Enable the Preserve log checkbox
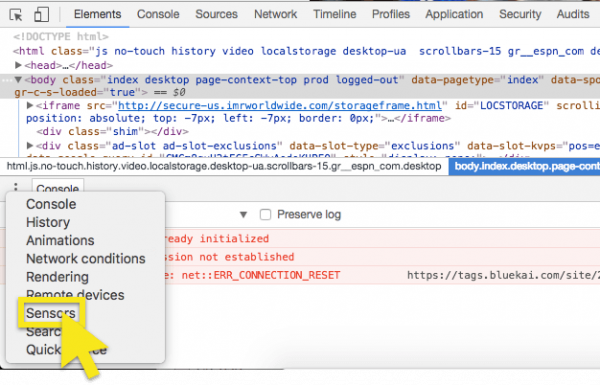600x385 pixels. [x=265, y=214]
